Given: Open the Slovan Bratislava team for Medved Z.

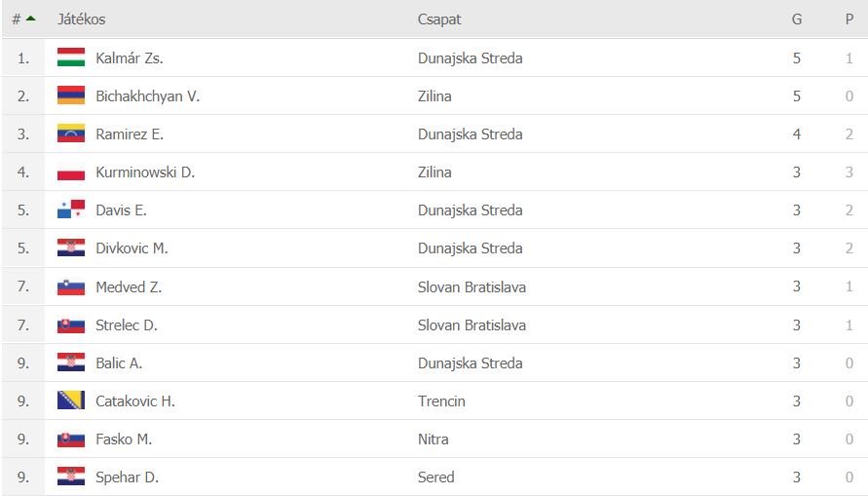Looking at the screenshot, I should click(x=472, y=286).
